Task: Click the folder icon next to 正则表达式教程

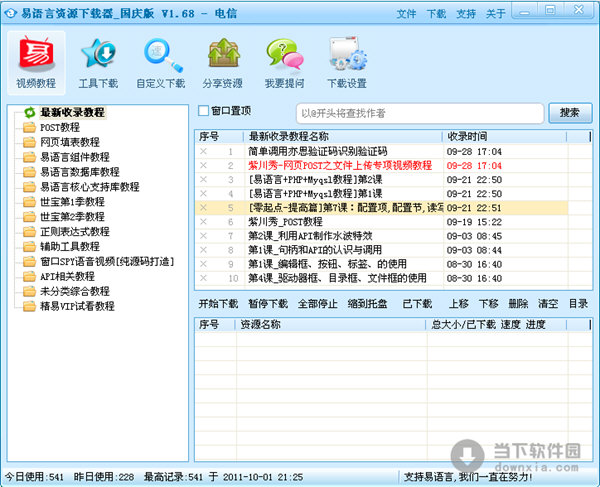Action: coord(29,232)
